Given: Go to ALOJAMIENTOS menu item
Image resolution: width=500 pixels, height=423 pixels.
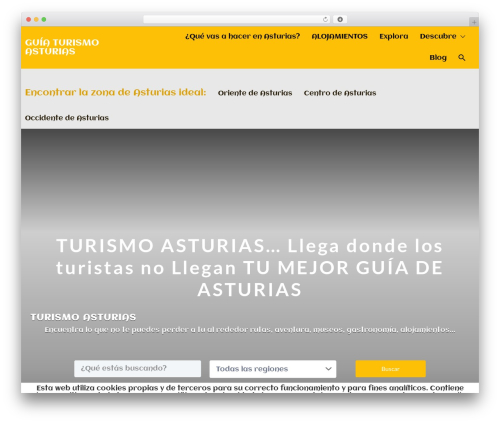Looking at the screenshot, I should (x=339, y=36).
